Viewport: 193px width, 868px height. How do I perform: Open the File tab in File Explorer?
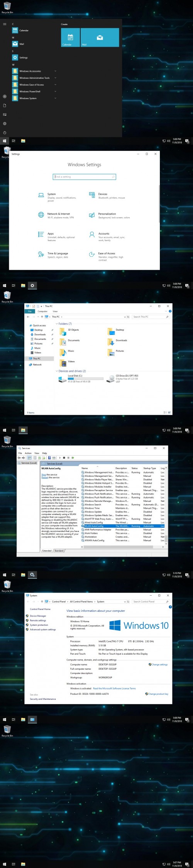[30, 311]
